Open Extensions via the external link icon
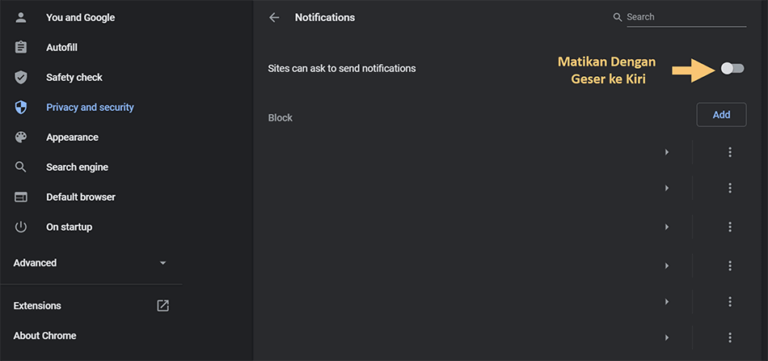Viewport: 768px width, 361px height. click(163, 306)
